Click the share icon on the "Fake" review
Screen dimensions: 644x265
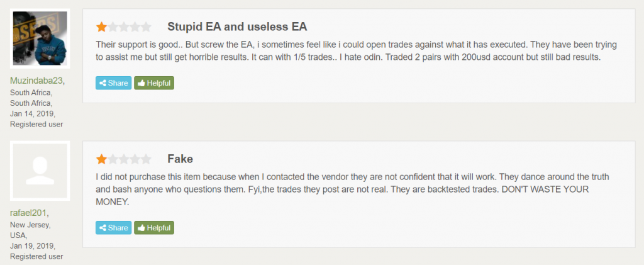[x=103, y=227]
